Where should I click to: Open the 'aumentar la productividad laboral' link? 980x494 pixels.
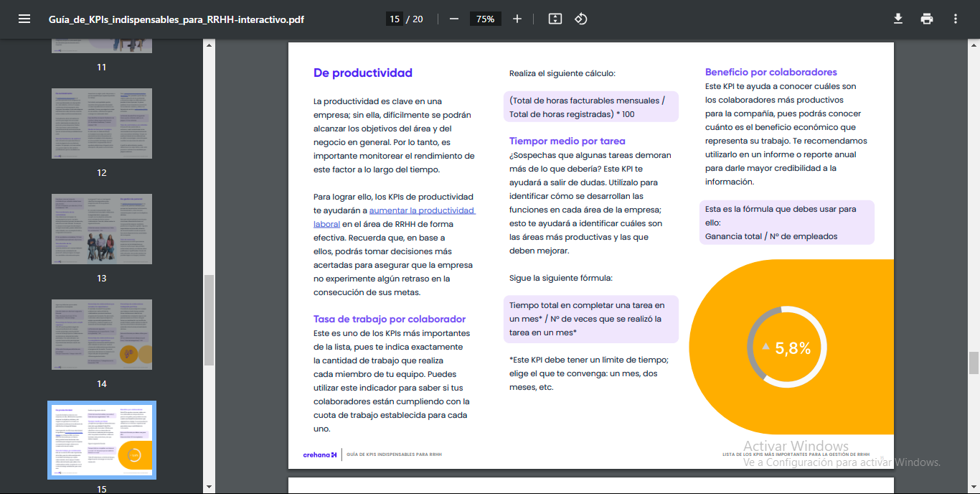coord(423,210)
